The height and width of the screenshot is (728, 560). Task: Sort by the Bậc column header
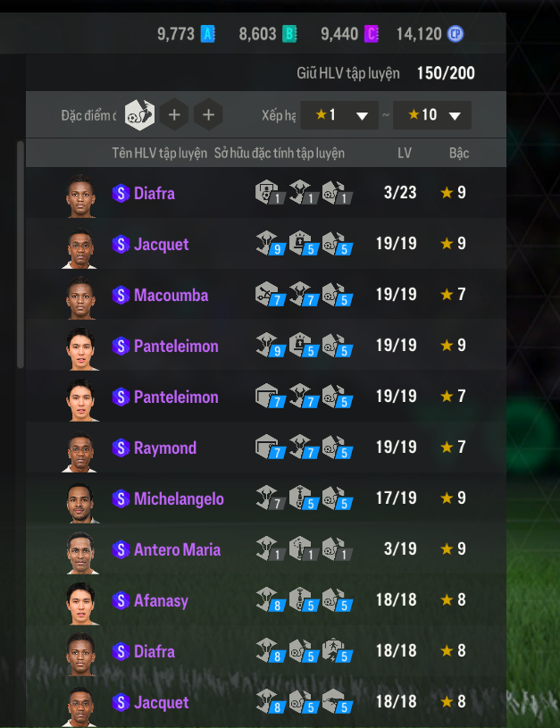(459, 154)
